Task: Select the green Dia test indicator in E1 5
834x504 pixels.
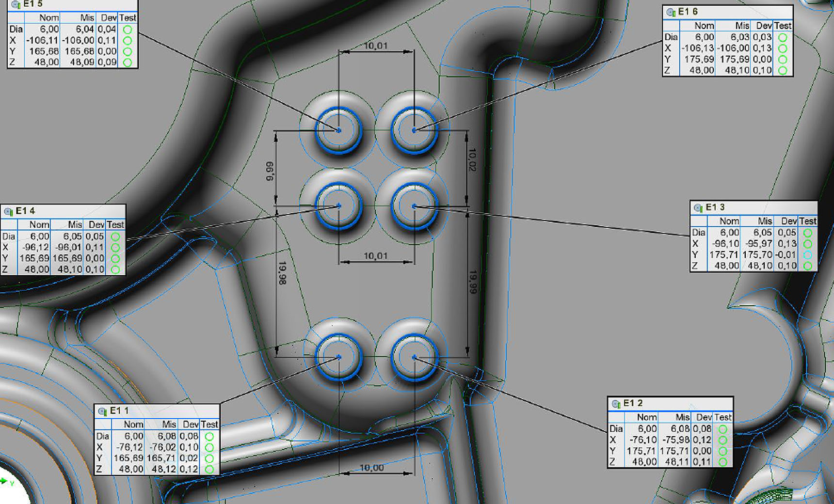Action: 128,30
